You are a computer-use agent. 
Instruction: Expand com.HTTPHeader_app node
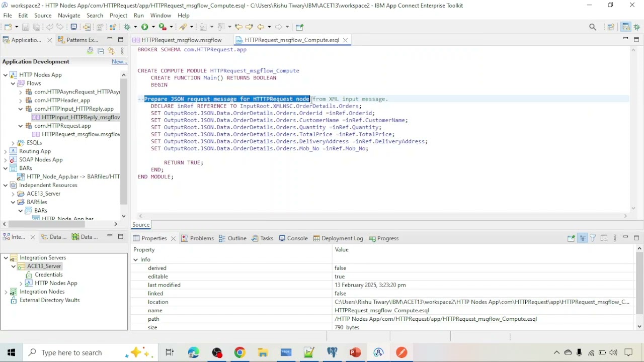[x=21, y=101]
